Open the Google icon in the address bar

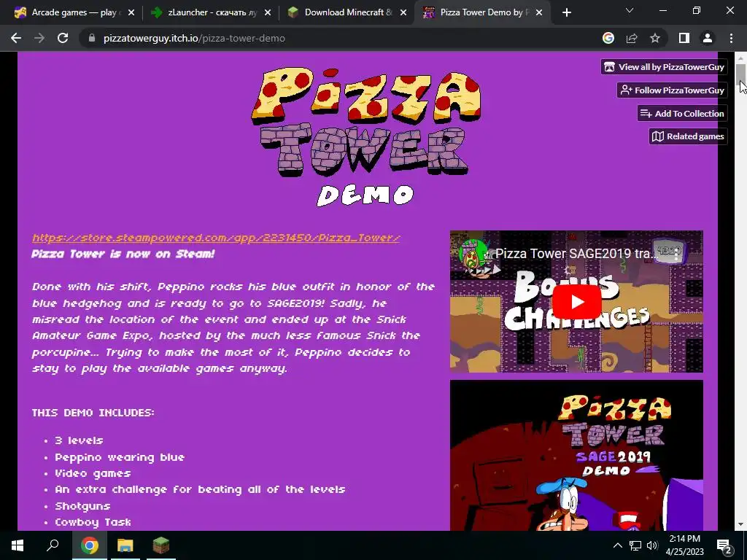608,38
